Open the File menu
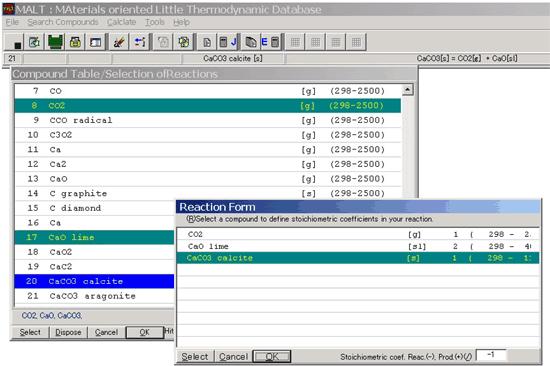Viewport: 550px width, 366px height. coord(12,22)
